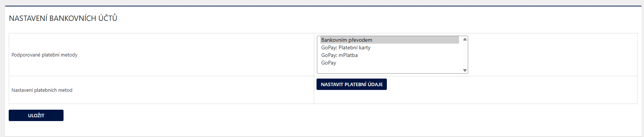
Task: Click the Nastavení bankovních účtů heading
Action: tap(63, 18)
